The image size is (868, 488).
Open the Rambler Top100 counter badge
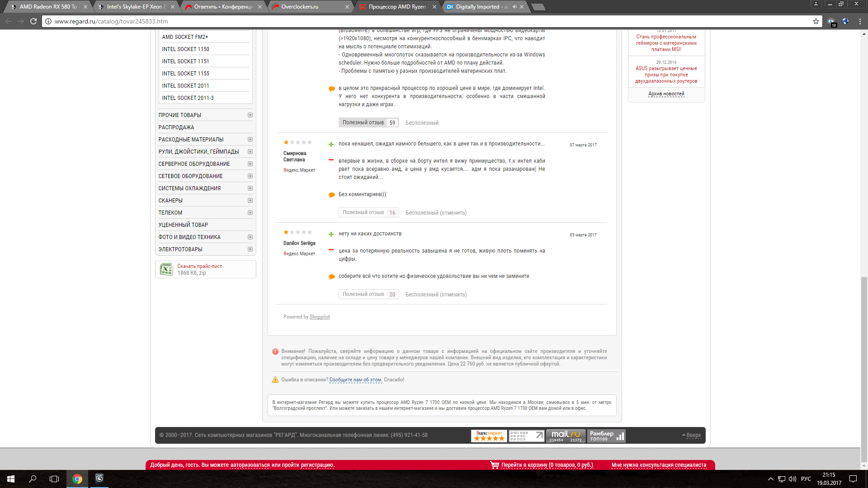(x=606, y=436)
